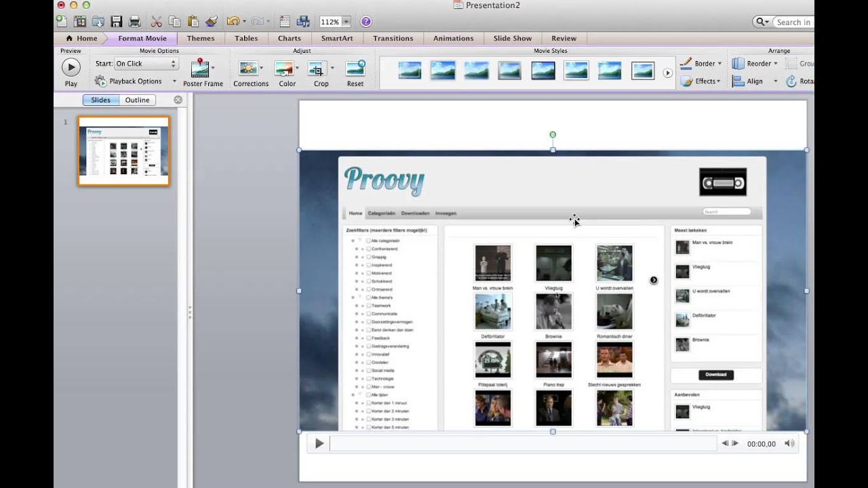Select the thick black border movie style
Screen dimensions: 868x488
point(543,70)
